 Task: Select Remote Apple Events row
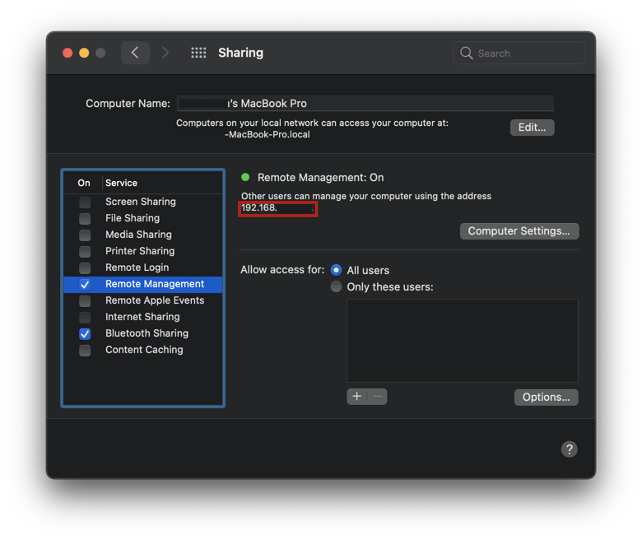click(143, 301)
